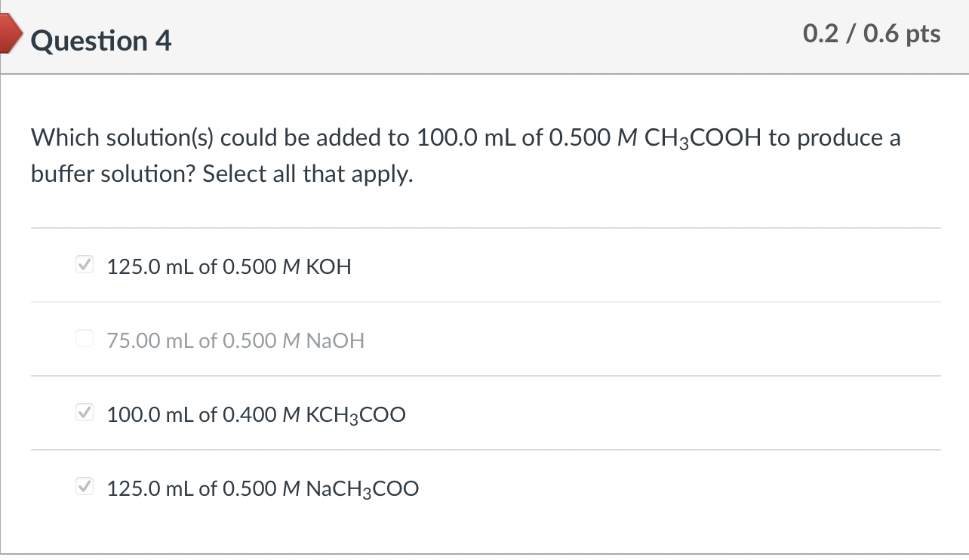Click the grayed-out NaOH answer text

(x=235, y=340)
